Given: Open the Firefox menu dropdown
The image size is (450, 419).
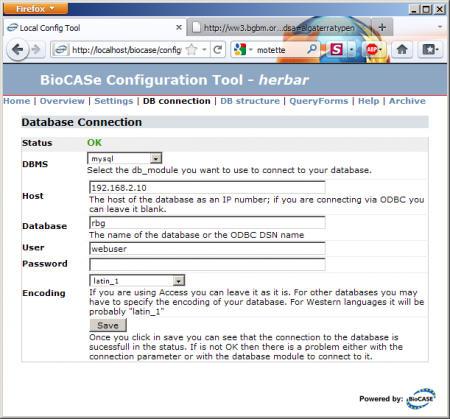Looking at the screenshot, I should [35, 9].
